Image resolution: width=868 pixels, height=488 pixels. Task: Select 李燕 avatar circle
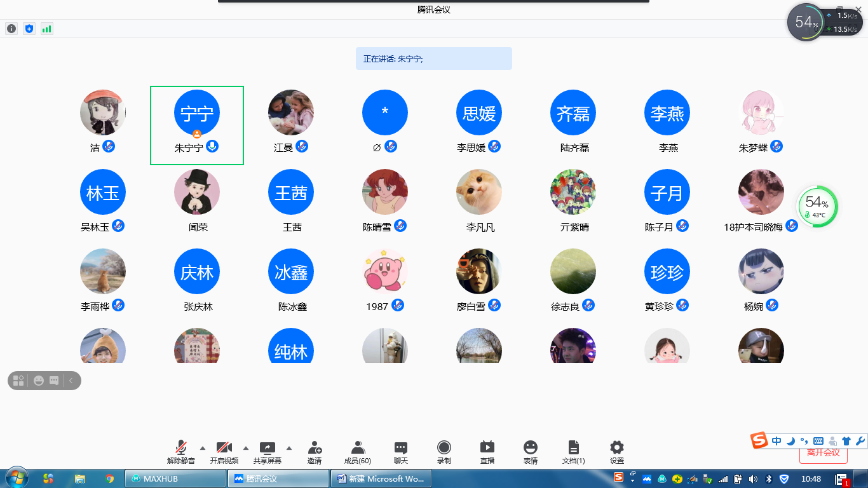667,112
